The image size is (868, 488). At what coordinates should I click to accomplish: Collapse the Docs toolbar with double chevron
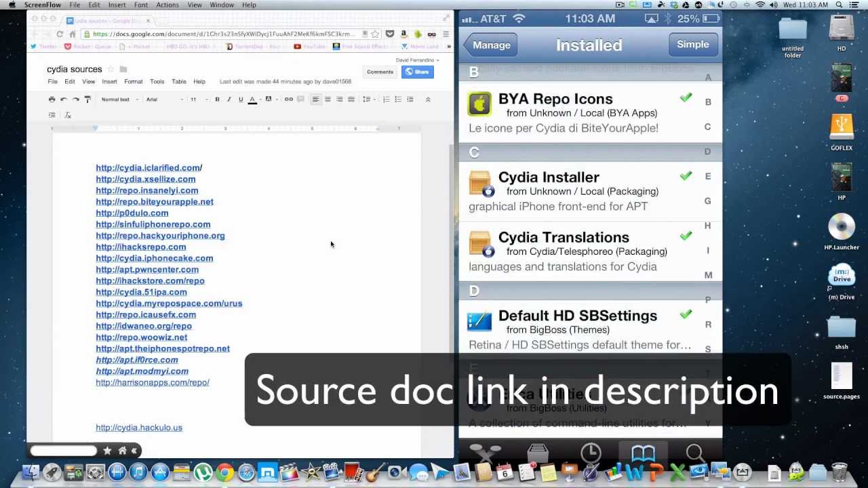(x=428, y=100)
